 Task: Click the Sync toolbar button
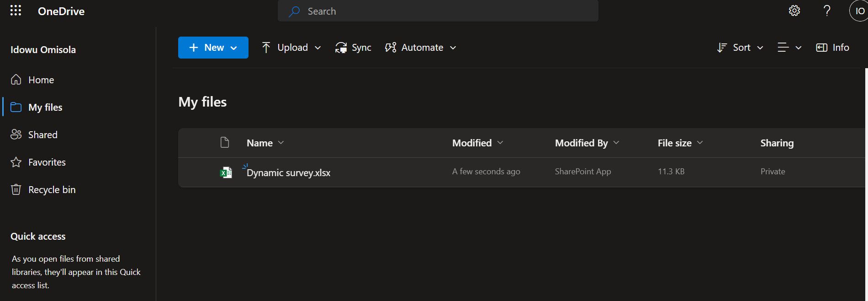pyautogui.click(x=353, y=48)
